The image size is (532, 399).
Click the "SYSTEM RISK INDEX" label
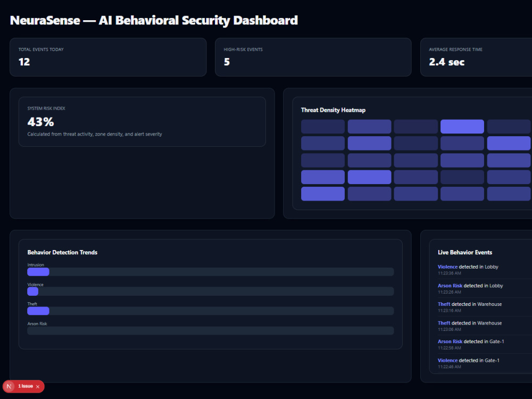coord(46,109)
